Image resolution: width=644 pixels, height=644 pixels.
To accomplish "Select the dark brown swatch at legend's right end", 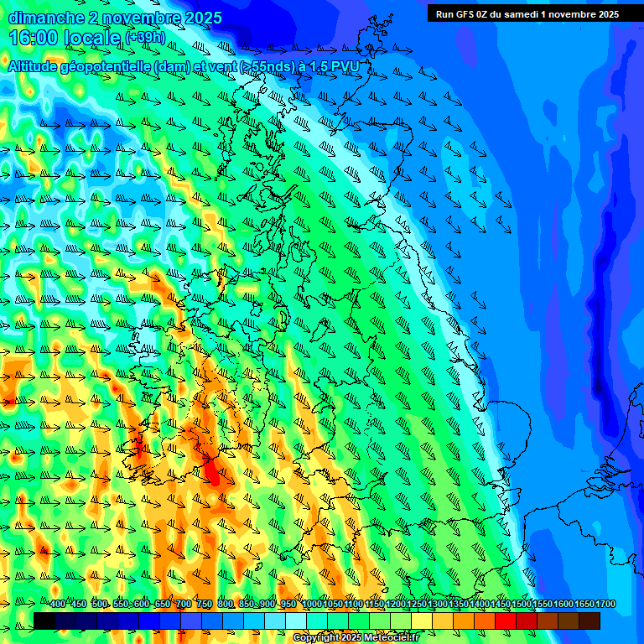I will click(x=589, y=621).
